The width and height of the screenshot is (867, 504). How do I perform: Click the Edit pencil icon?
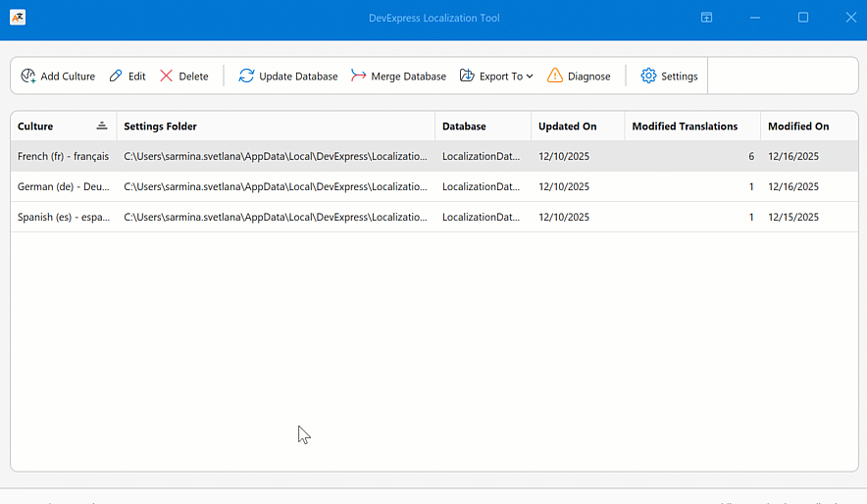point(116,76)
